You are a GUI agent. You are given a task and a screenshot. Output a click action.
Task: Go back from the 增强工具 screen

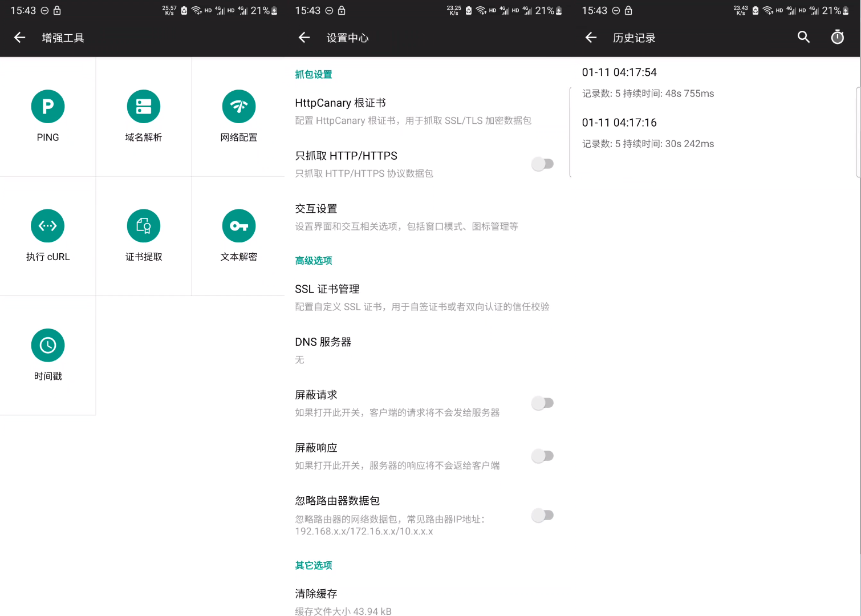click(x=20, y=38)
